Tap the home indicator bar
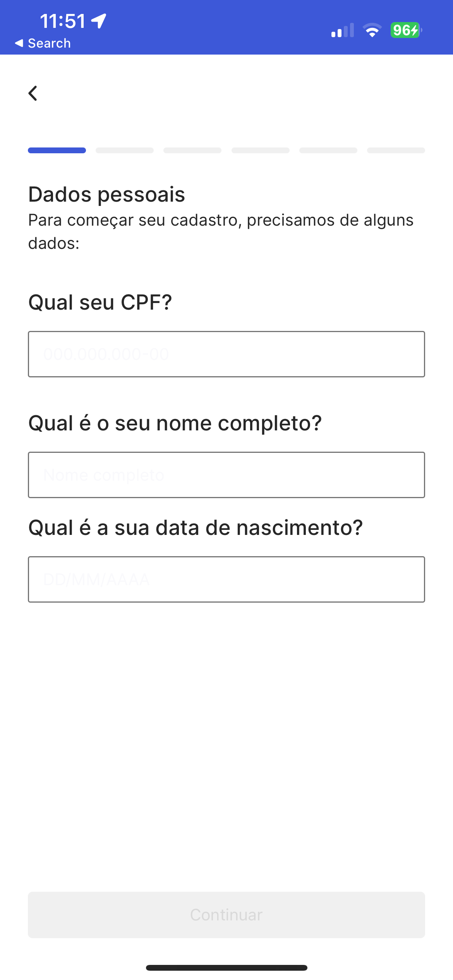This screenshot has height=980, width=453. (x=226, y=968)
